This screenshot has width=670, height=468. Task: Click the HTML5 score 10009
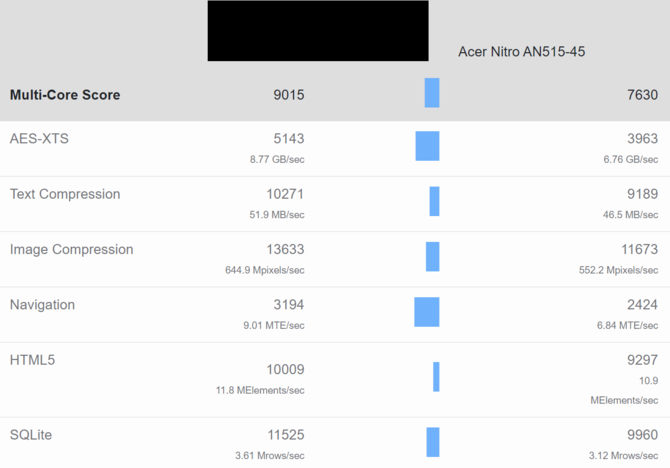[285, 370]
